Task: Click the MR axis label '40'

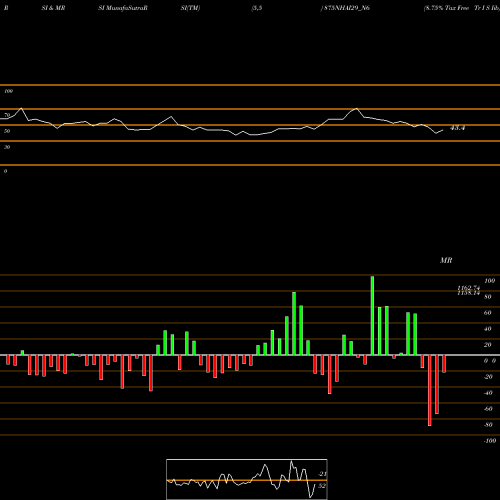Action: 488,329
